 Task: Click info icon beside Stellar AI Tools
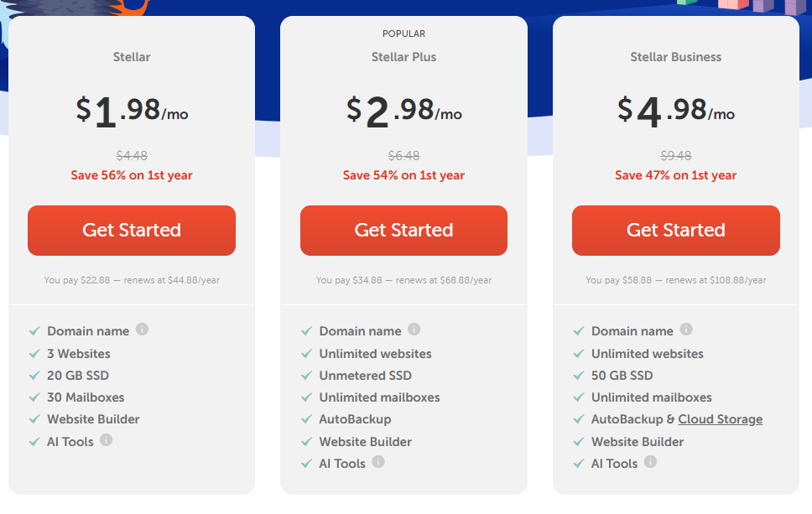click(x=107, y=440)
